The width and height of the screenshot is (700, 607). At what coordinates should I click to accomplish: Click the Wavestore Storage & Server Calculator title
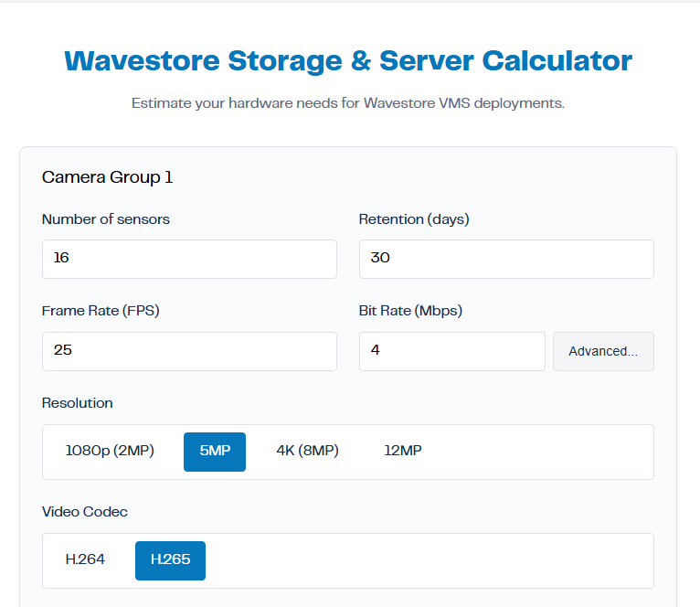348,60
